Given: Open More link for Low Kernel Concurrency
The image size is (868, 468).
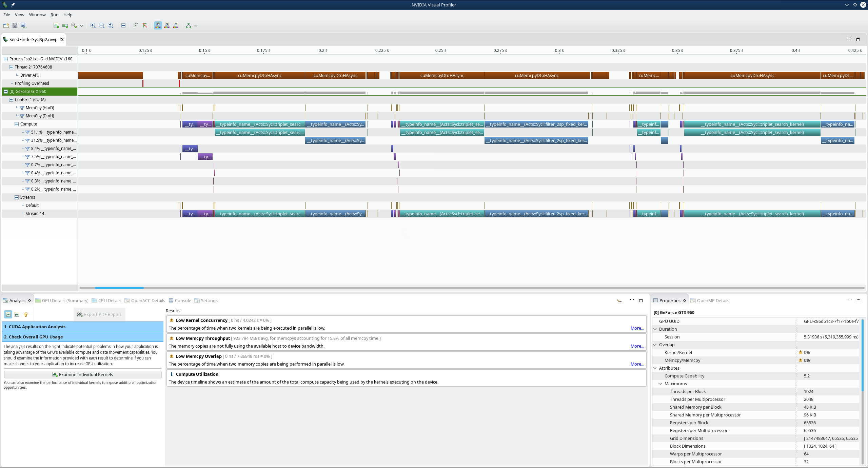Looking at the screenshot, I should tap(637, 328).
